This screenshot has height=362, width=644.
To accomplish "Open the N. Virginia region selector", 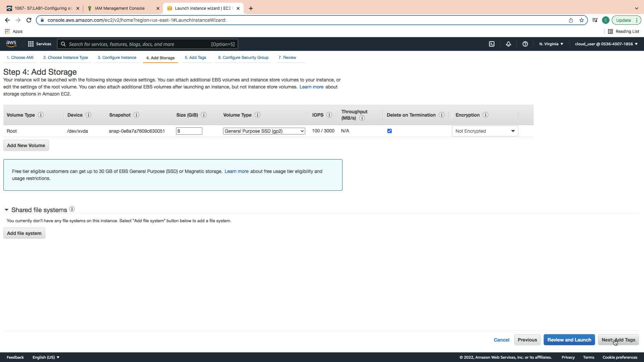I will [x=551, y=44].
